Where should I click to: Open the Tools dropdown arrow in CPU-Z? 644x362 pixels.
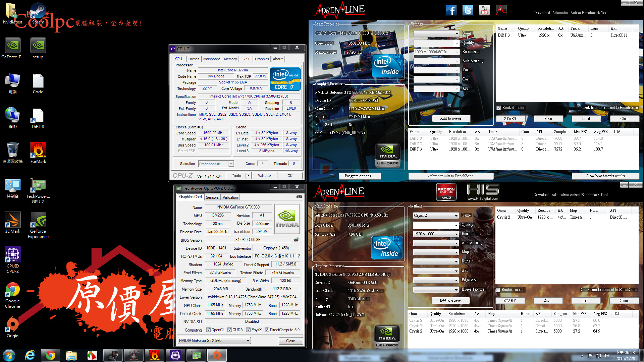(248, 176)
